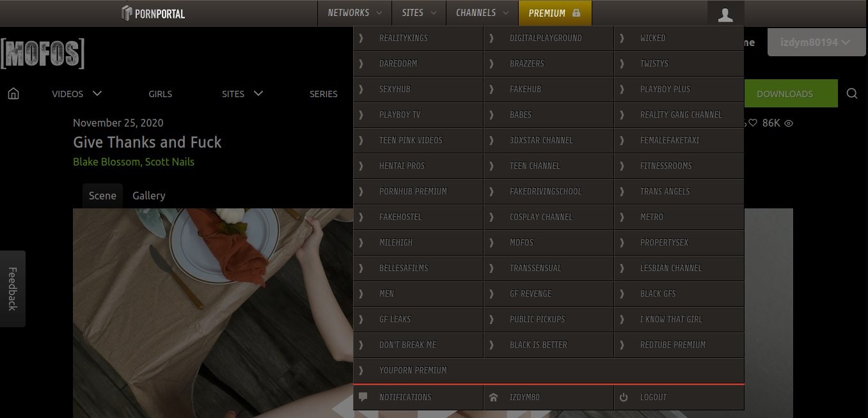Choose FakeHostel entry
Image resolution: width=868 pixels, height=418 pixels.
pos(418,217)
